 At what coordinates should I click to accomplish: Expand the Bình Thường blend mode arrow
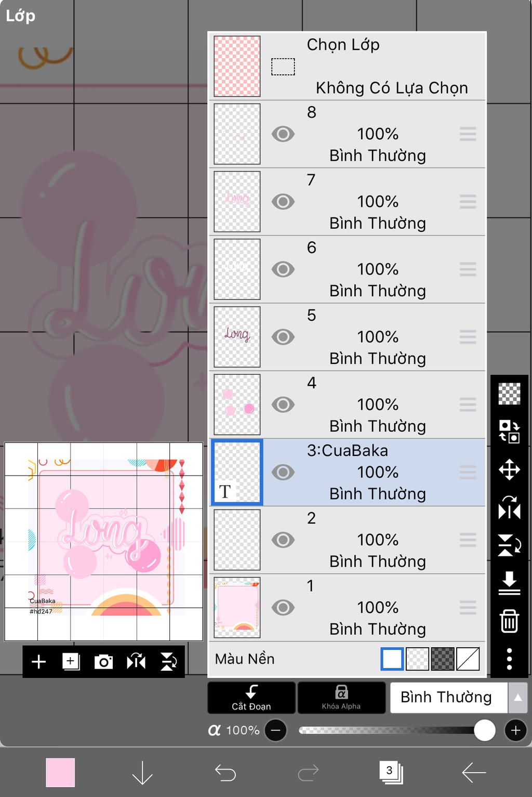[x=518, y=698]
